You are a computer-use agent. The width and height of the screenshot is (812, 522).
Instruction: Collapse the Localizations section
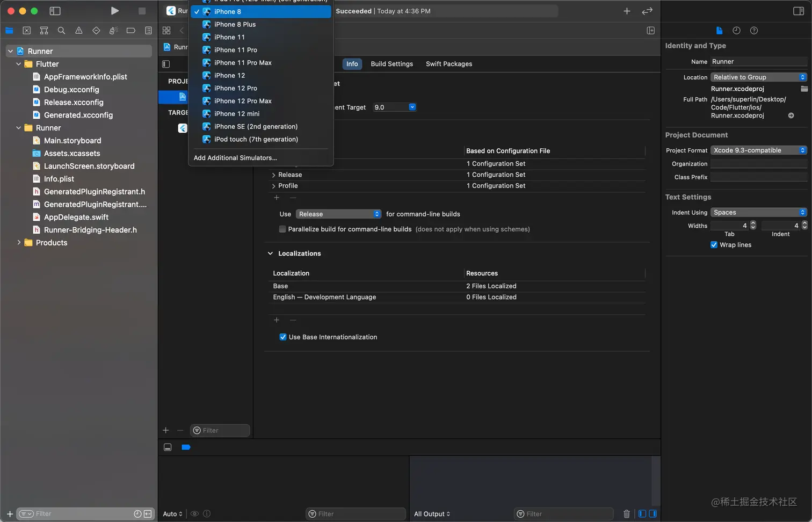click(270, 253)
